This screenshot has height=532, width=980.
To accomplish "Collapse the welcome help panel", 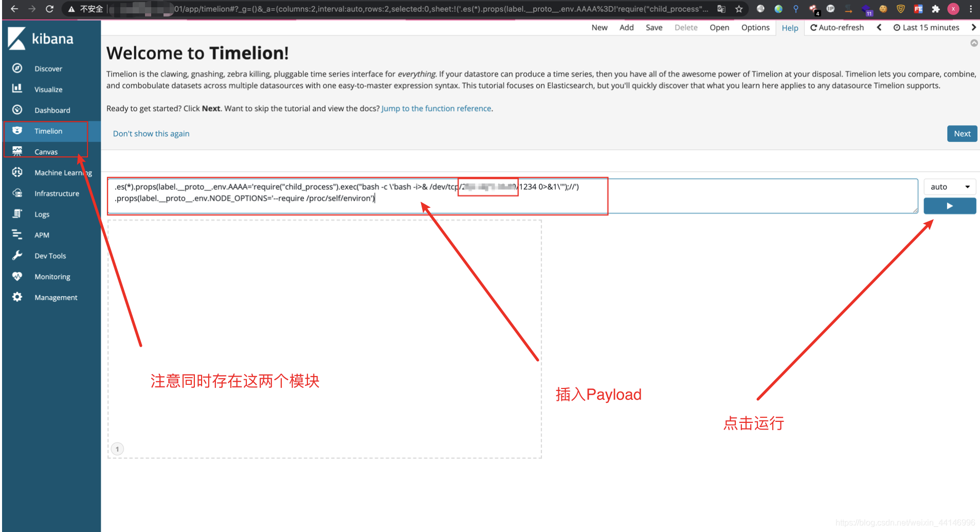I will (x=974, y=43).
